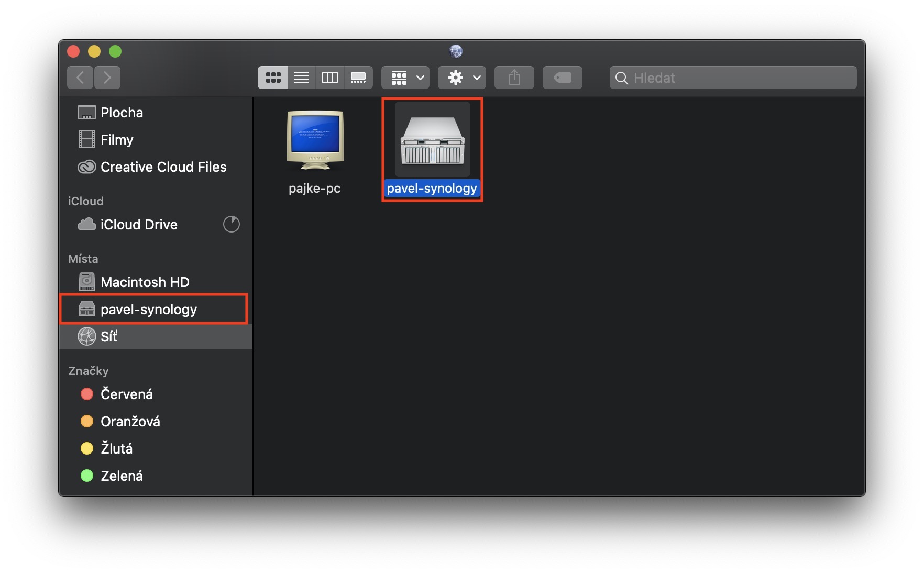Image resolution: width=924 pixels, height=574 pixels.
Task: Switch to icon view in the toolbar
Action: [x=272, y=77]
